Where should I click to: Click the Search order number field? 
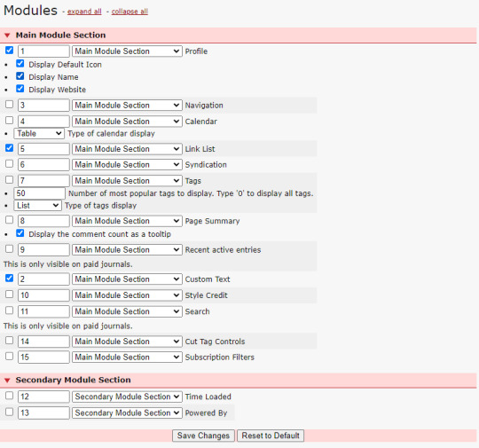[43, 311]
